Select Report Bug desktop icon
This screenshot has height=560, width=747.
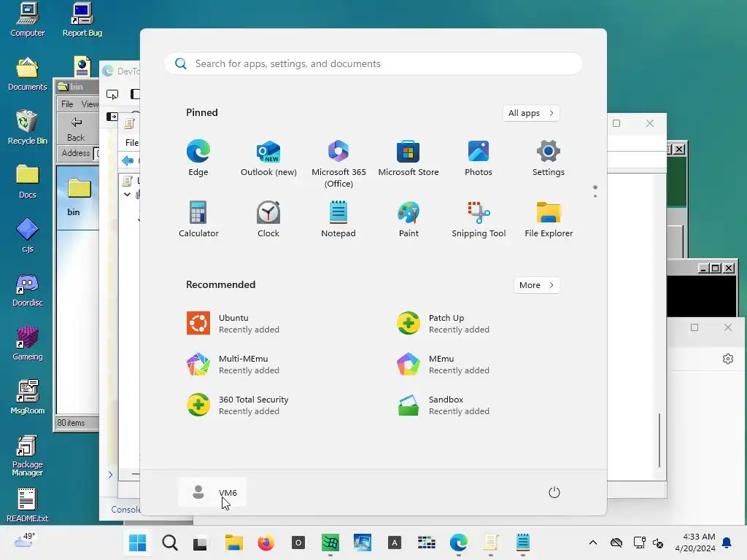(82, 20)
